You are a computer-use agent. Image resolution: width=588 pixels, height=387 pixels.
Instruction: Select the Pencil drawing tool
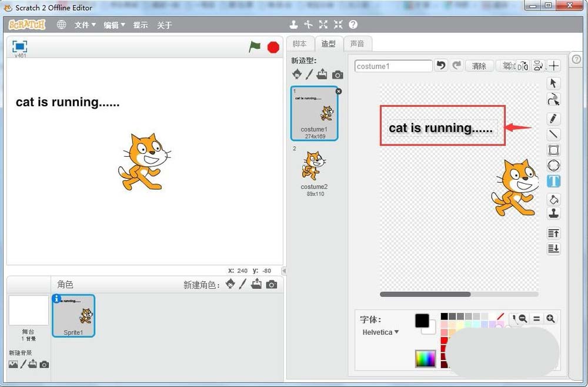tap(553, 119)
